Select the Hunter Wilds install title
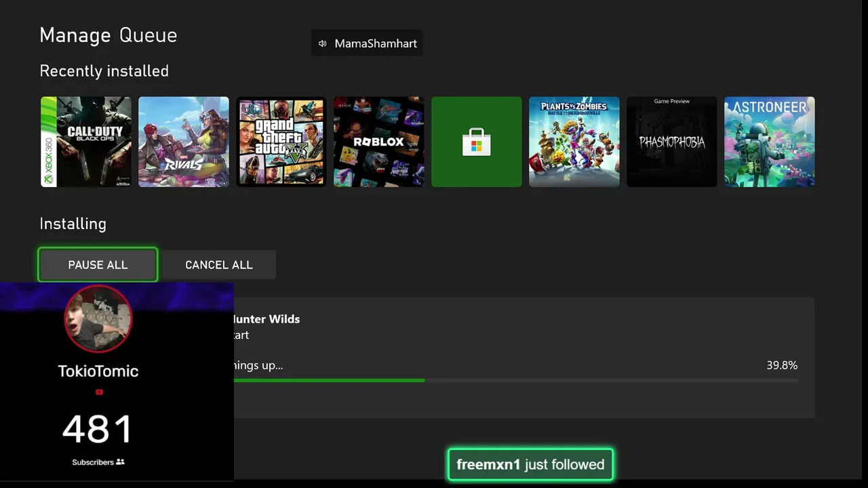The image size is (868, 488). pyautogui.click(x=267, y=319)
